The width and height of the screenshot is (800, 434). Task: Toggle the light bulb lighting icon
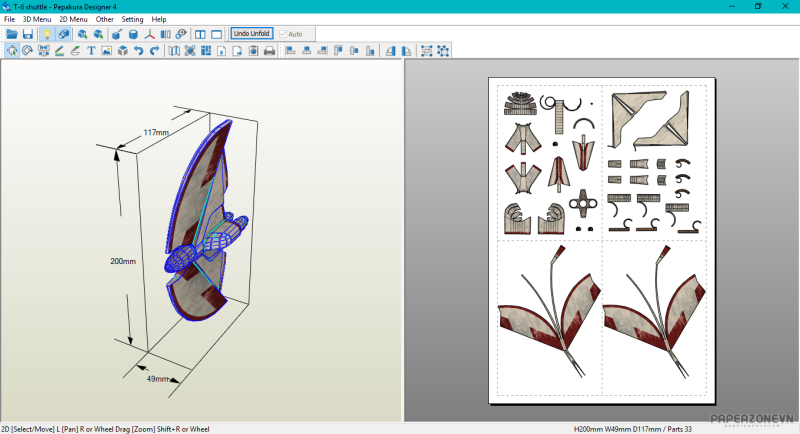coord(46,34)
